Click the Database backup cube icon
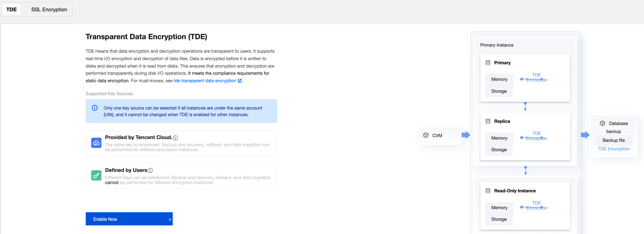 point(602,123)
